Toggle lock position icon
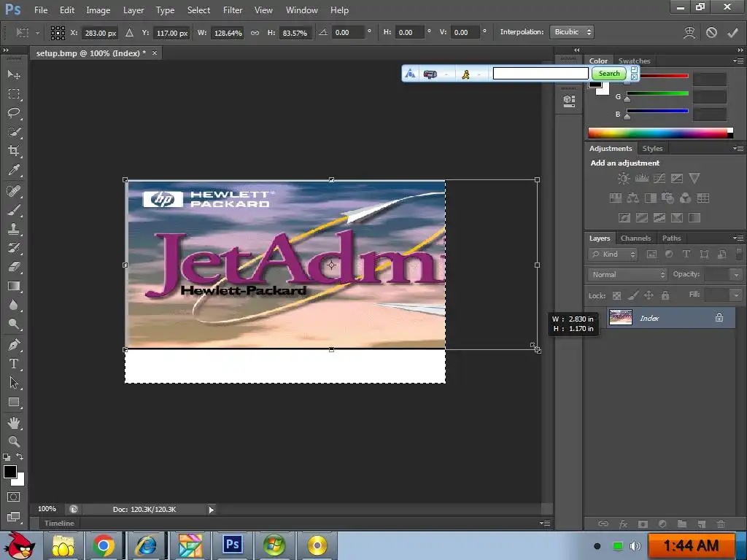747x560 pixels. [x=649, y=296]
